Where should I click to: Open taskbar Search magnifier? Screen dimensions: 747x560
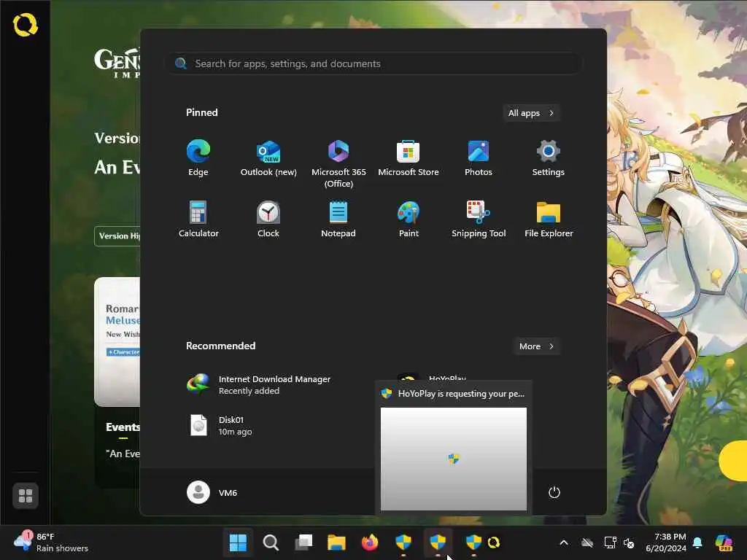[271, 542]
